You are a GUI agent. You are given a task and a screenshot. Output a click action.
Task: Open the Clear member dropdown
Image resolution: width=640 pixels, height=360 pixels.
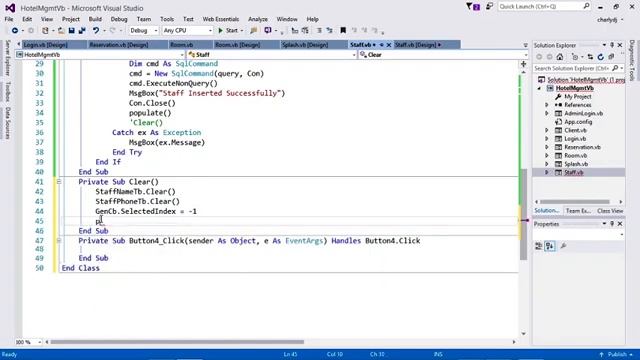point(443,55)
